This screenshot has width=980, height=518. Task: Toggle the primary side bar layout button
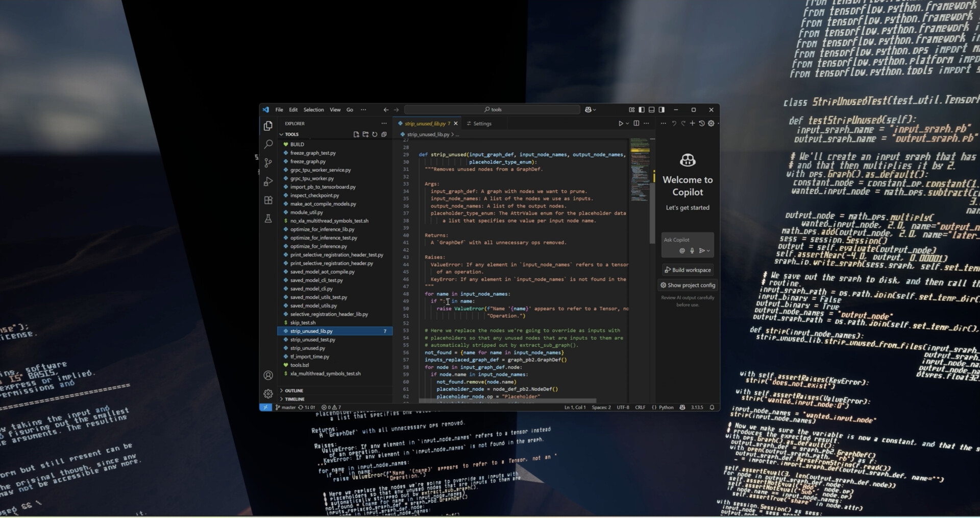coord(642,109)
